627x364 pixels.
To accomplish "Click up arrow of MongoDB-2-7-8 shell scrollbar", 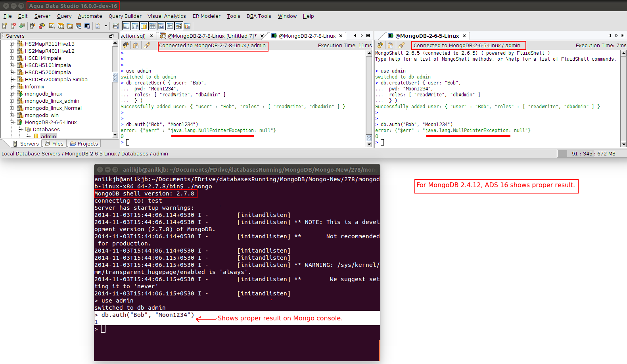I will (x=369, y=54).
